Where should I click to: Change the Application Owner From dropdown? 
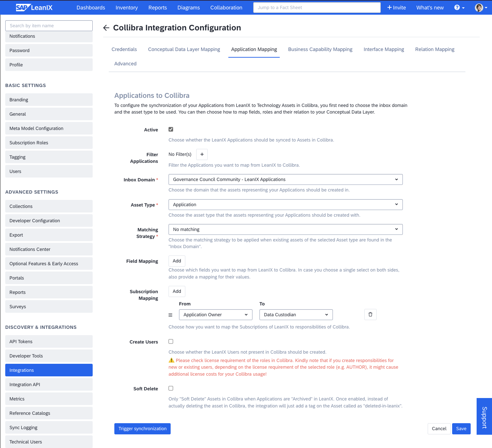tap(216, 315)
